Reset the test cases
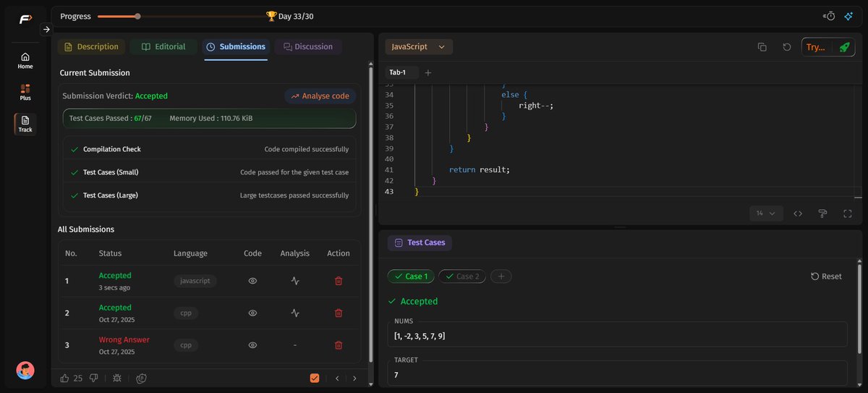Screen dimensions: 868x393 coord(826,276)
